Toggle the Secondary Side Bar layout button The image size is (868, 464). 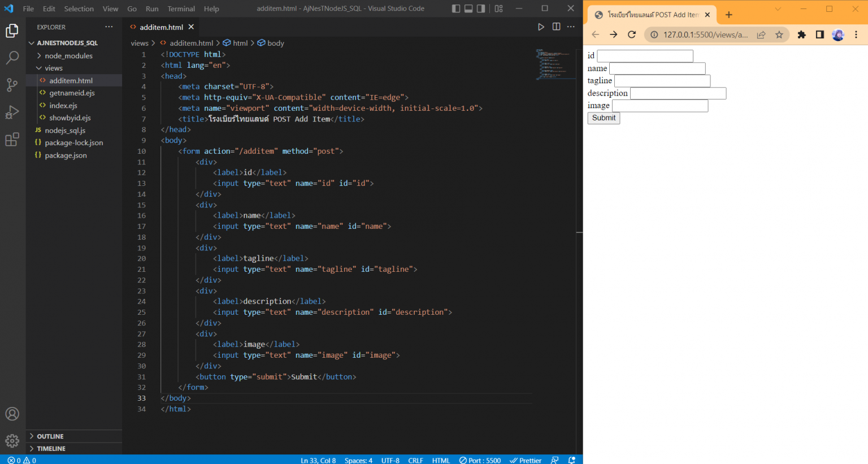point(481,8)
